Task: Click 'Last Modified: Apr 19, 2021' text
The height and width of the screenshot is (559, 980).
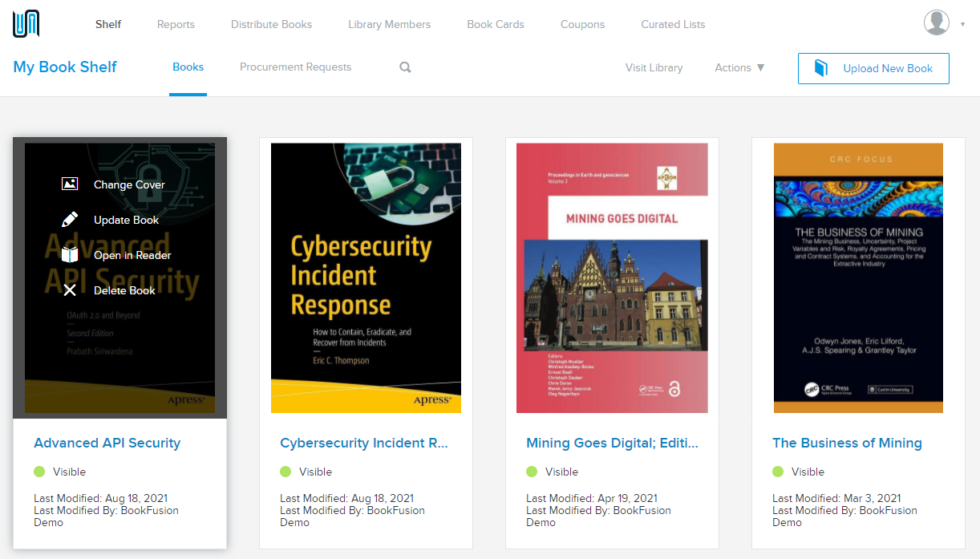Action: pos(592,498)
